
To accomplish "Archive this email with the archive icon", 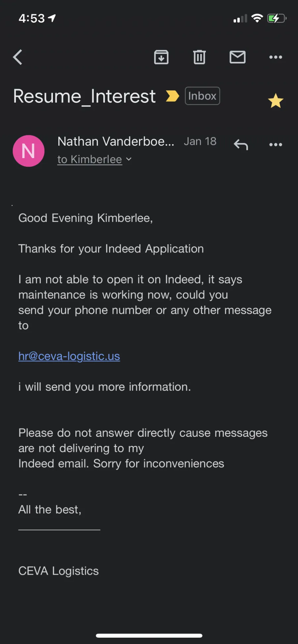I will (161, 57).
